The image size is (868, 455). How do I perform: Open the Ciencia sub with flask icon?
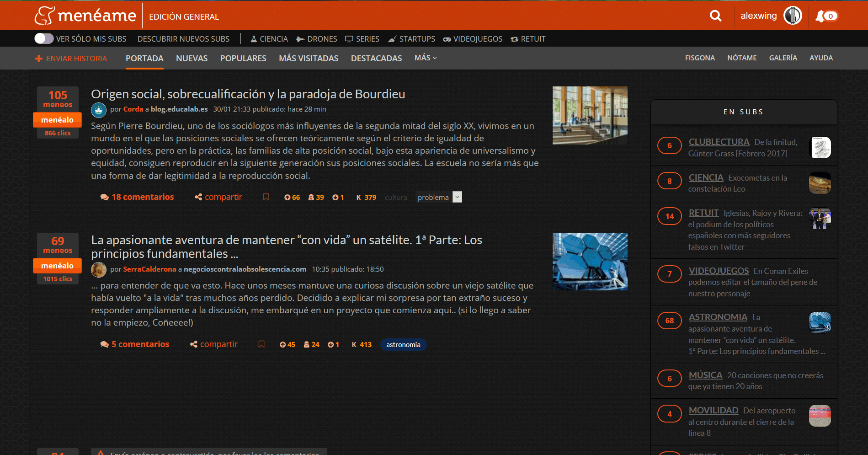pos(269,39)
